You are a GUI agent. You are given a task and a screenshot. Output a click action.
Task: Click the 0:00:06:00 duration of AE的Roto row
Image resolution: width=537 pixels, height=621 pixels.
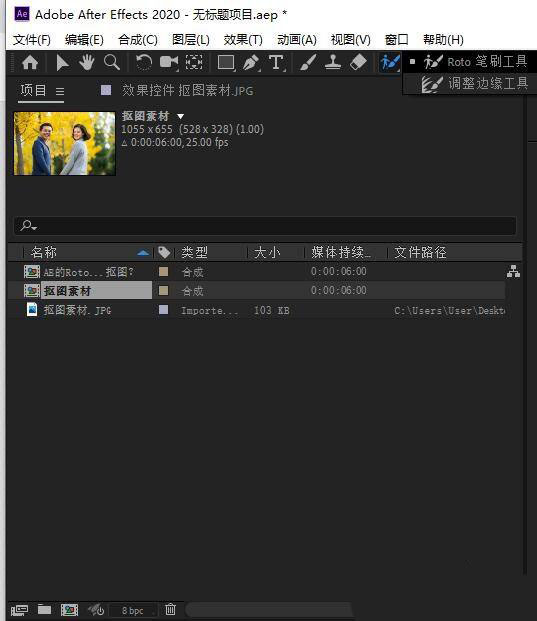339,271
